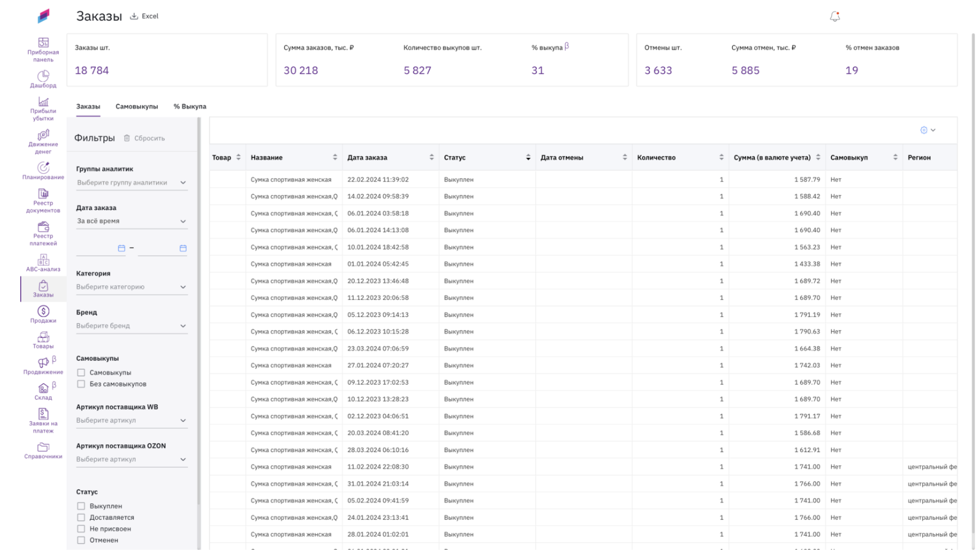Check the Выкуплен status checkbox
The width and height of the screenshot is (980, 559).
tap(81, 506)
